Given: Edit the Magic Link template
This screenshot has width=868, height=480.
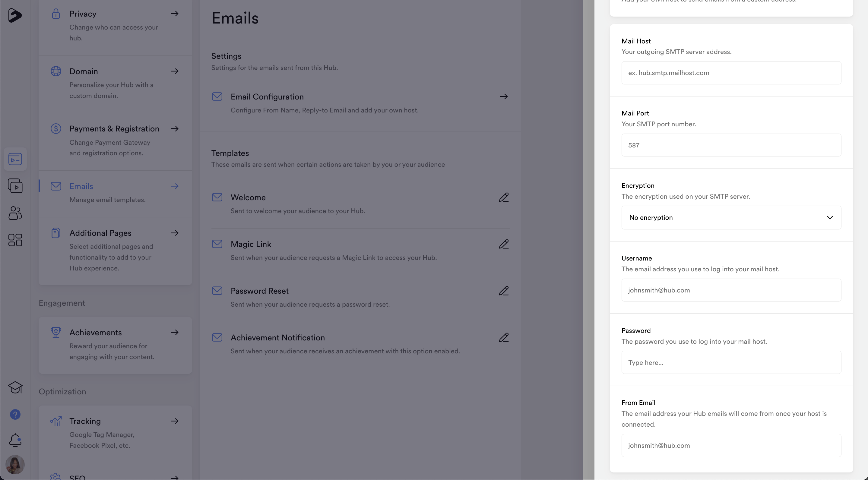Looking at the screenshot, I should [x=503, y=244].
